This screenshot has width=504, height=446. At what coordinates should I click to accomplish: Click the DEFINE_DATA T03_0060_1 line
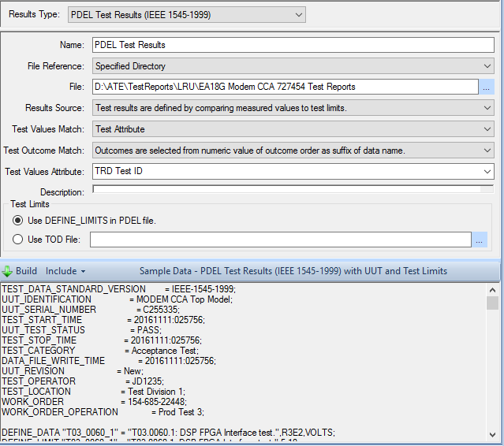169,433
